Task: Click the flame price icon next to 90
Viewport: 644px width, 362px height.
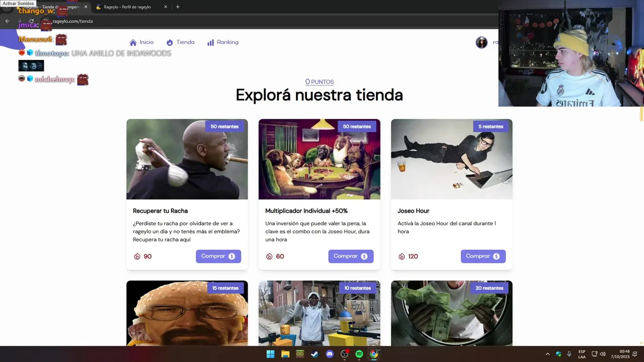Action: point(137,256)
